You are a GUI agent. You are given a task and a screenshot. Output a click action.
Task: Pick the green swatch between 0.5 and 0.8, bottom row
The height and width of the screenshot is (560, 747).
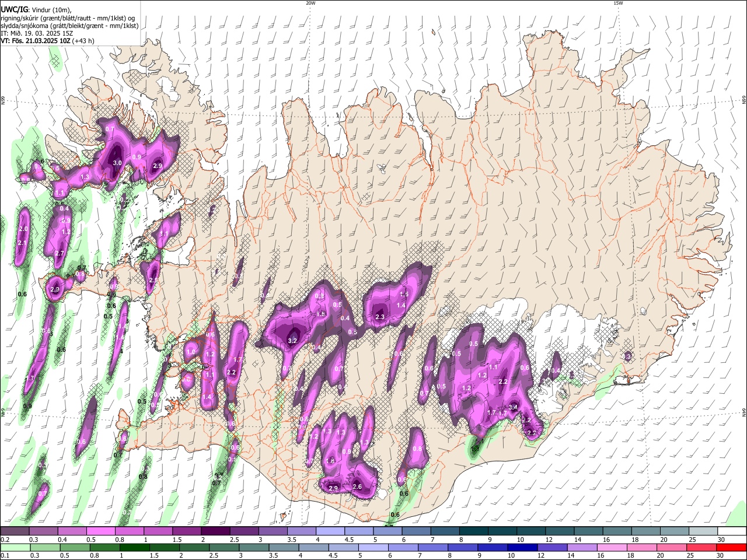pos(75,547)
